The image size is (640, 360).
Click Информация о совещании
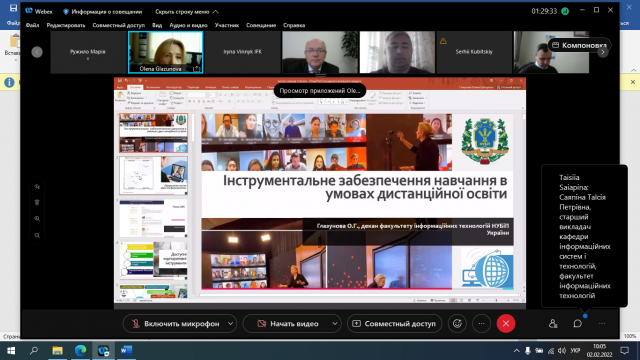pos(102,11)
